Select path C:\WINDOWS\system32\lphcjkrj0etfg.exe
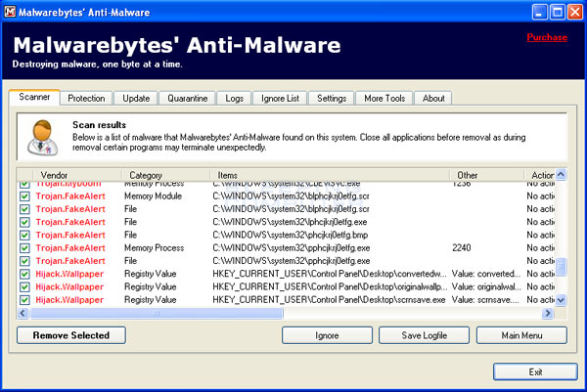Image resolution: width=587 pixels, height=392 pixels. 290,222
